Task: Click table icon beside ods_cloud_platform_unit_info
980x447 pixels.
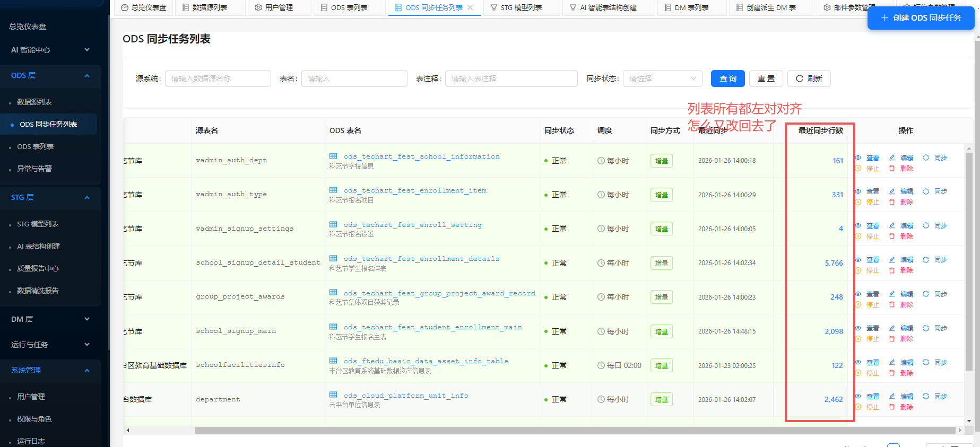Action: click(333, 395)
